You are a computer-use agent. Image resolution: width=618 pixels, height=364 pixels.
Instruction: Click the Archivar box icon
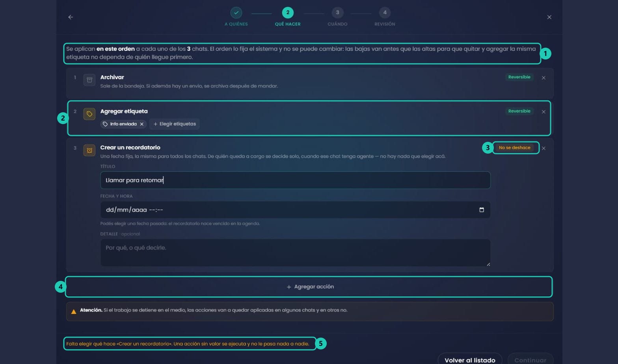[x=89, y=80]
